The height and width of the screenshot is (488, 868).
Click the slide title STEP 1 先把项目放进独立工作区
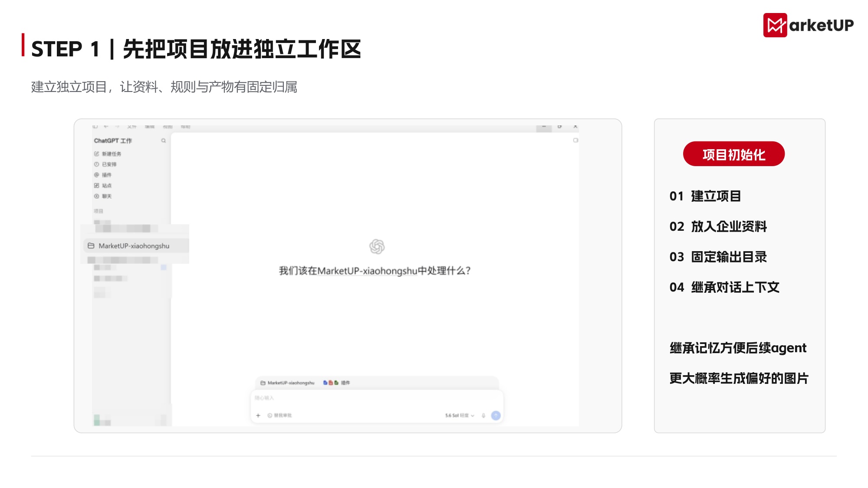tap(196, 49)
